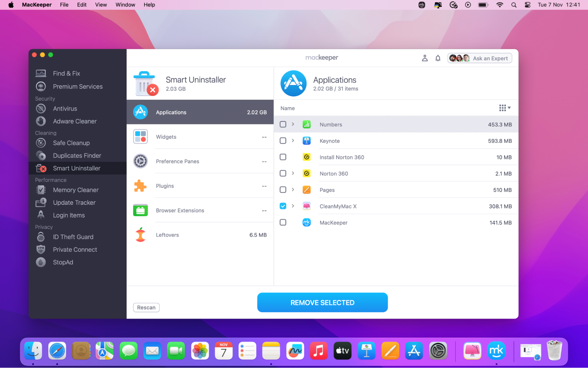Expand the Pages row disclosure arrow

[293, 190]
